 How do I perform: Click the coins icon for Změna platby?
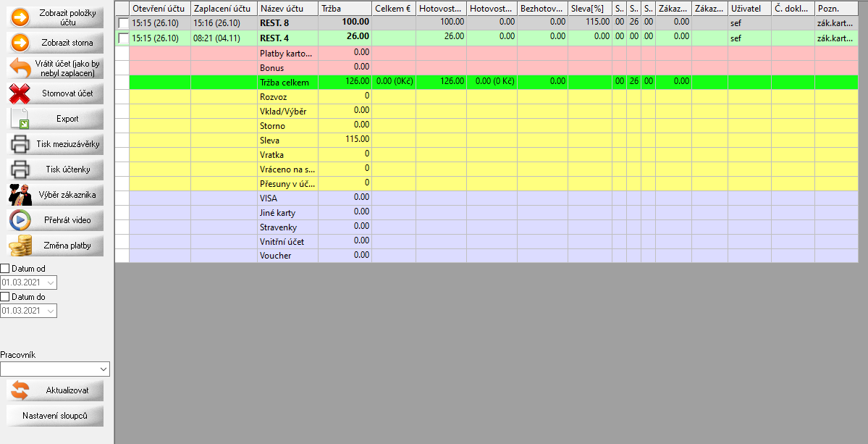coord(21,246)
